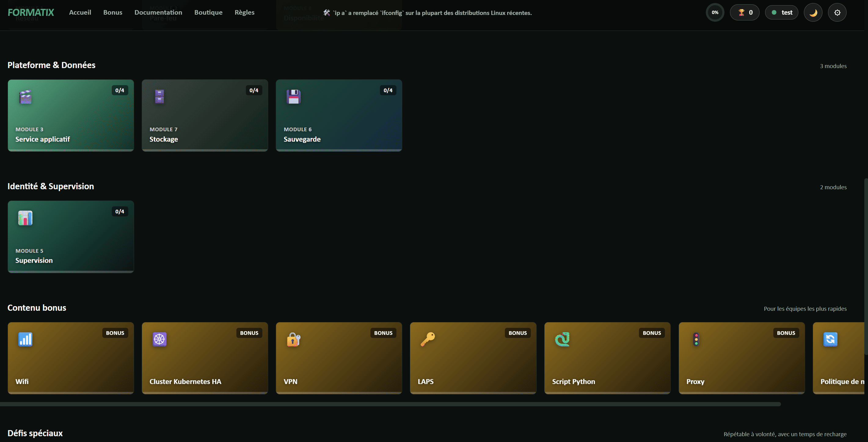Open the test user profile button

click(782, 13)
